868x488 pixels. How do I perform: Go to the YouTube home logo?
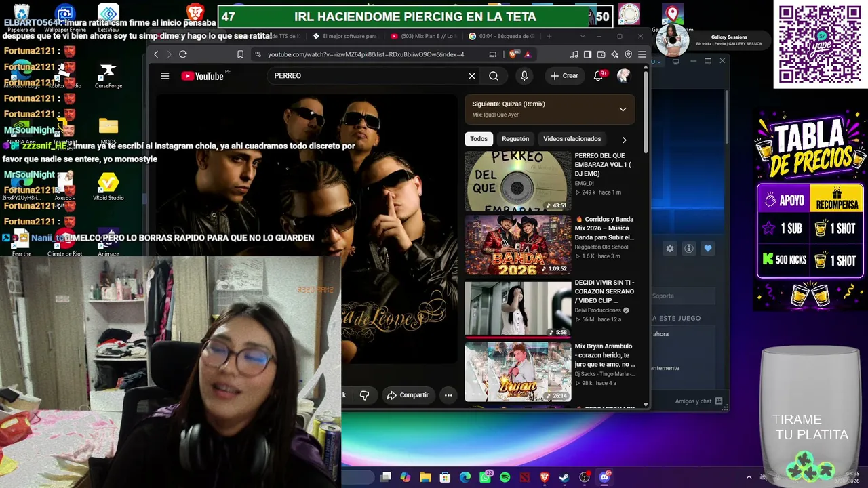point(203,76)
